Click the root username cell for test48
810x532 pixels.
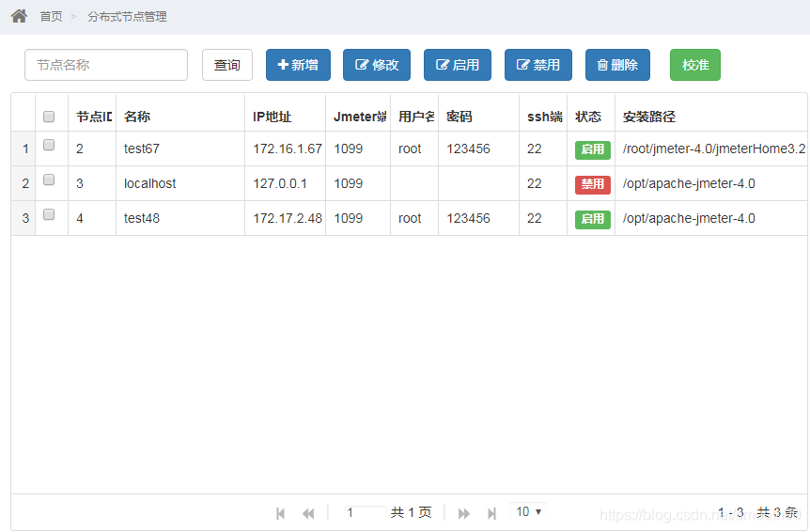(x=414, y=218)
